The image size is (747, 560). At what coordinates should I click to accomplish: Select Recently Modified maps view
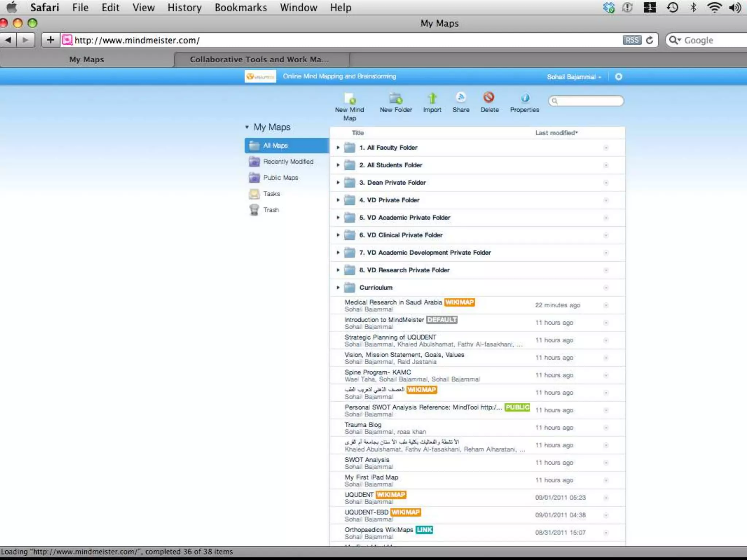click(x=288, y=162)
